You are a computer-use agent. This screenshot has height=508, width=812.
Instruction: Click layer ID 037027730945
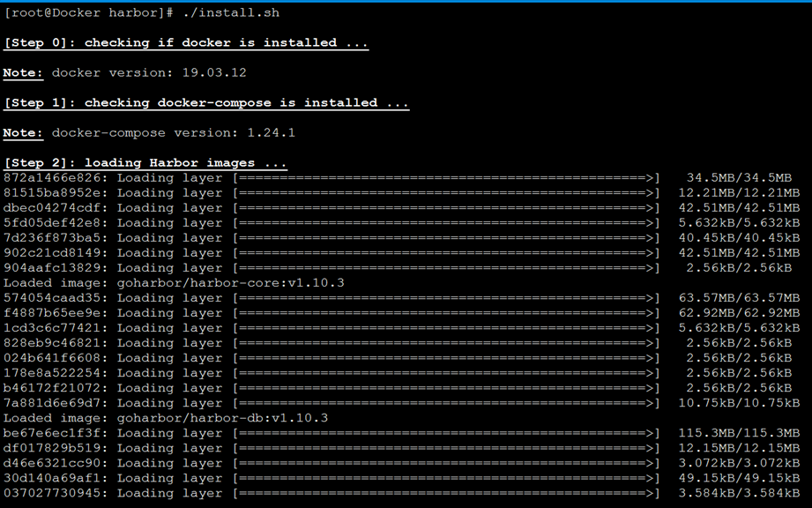point(52,494)
